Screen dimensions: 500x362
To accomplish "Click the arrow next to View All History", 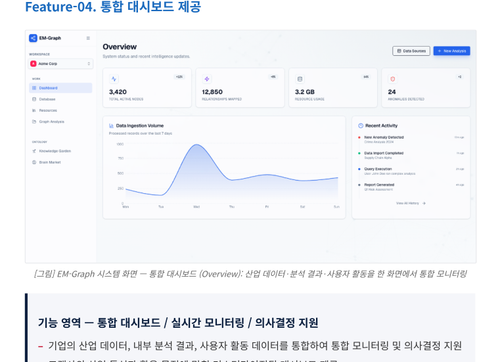I will click(424, 203).
